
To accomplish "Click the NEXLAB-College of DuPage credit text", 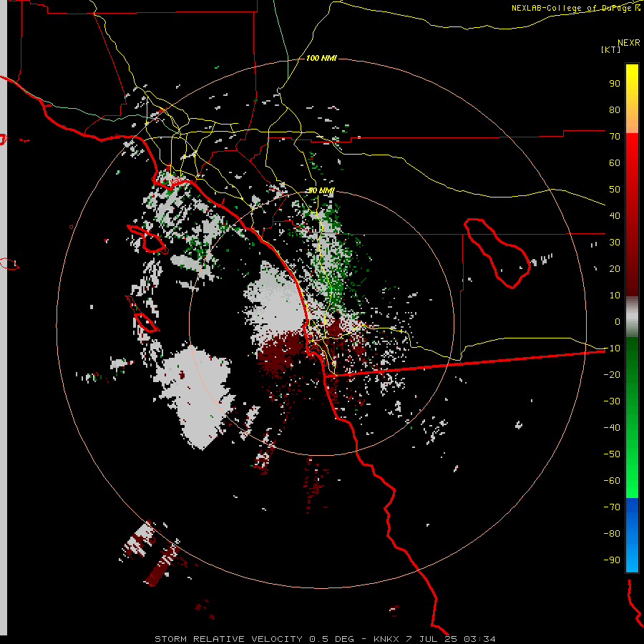I will tap(575, 8).
